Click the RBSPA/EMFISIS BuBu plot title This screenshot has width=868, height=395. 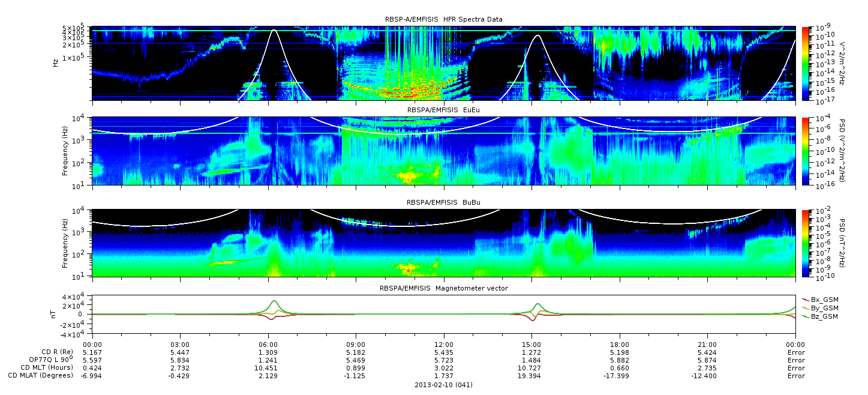[443, 202]
